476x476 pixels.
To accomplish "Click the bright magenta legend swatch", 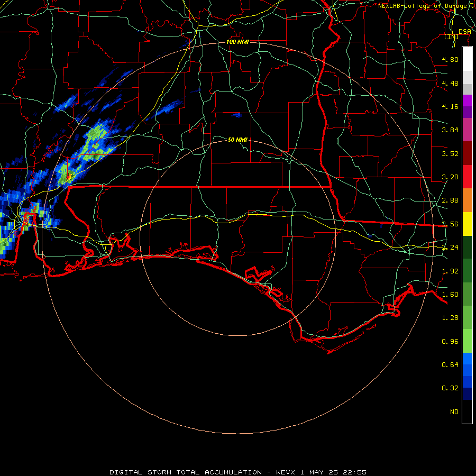I will 467,100.
